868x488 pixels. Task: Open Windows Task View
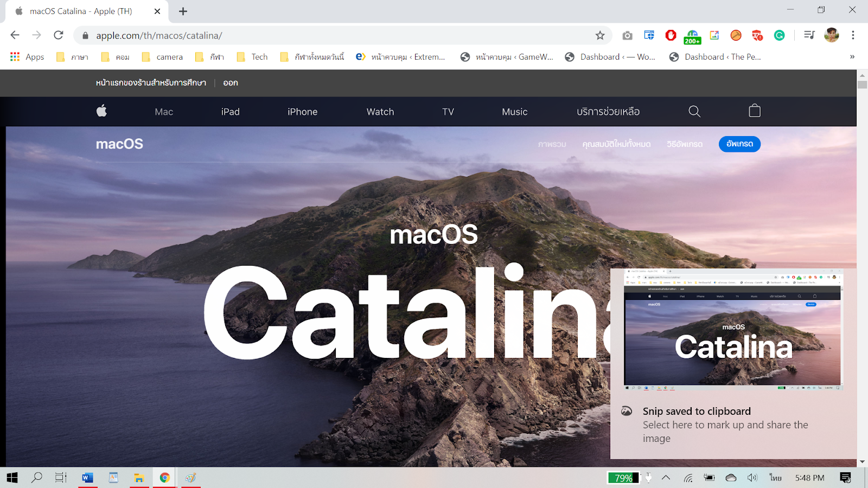click(x=61, y=478)
